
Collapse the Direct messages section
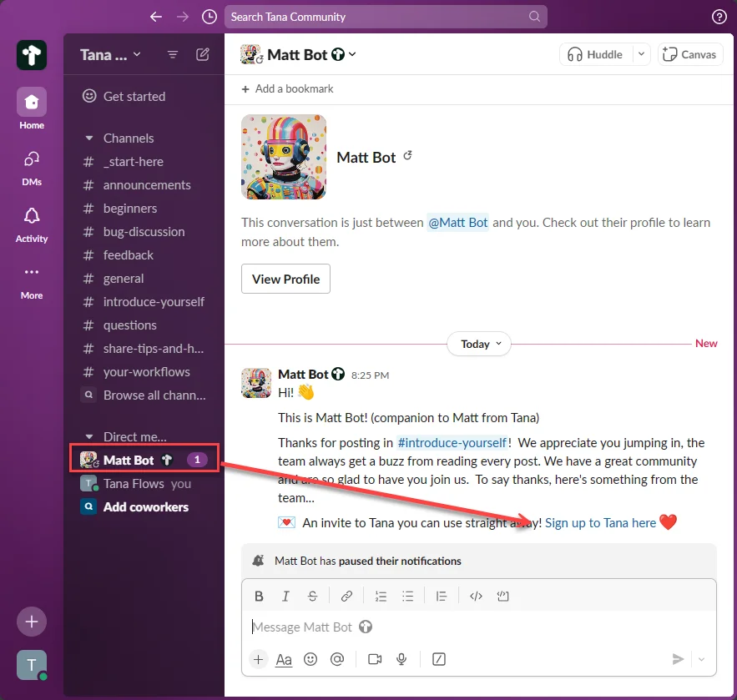click(x=88, y=437)
